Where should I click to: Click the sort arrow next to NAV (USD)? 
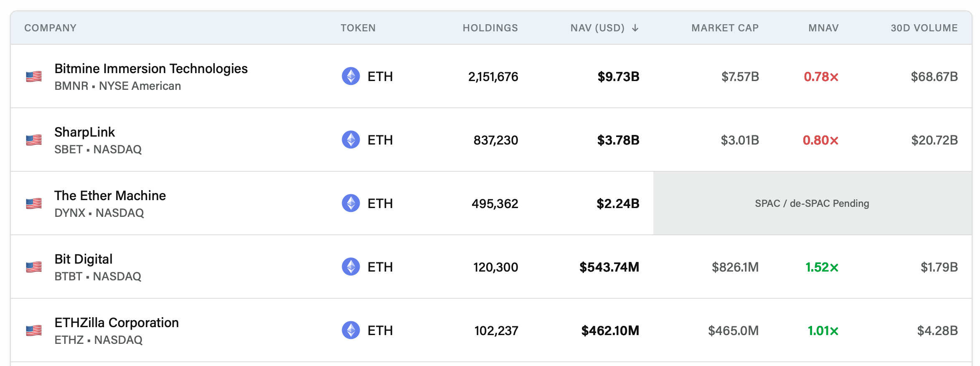pyautogui.click(x=635, y=28)
